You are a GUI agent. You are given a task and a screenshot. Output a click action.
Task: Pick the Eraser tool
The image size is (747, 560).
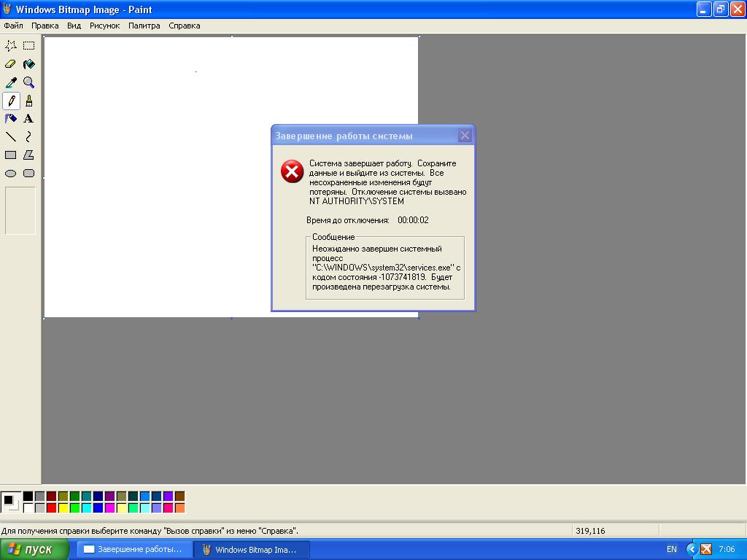pos(10,64)
